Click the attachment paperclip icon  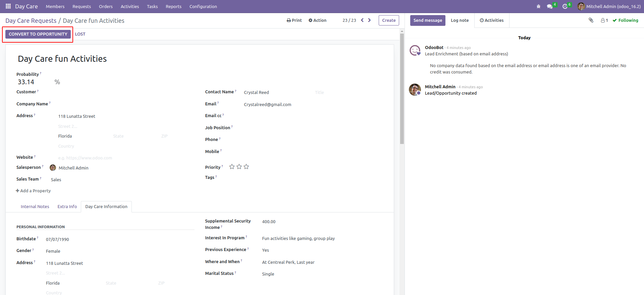coord(591,20)
